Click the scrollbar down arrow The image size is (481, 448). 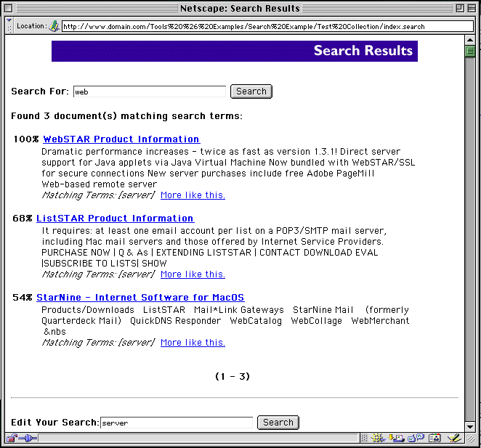pos(470,426)
